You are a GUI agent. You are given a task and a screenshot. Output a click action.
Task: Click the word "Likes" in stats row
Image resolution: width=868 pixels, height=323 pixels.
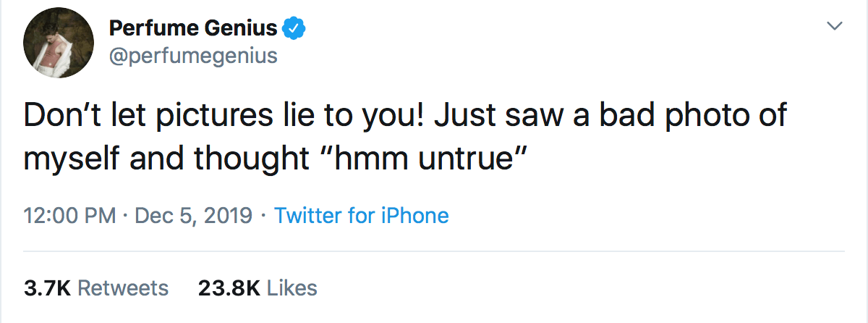click(292, 288)
